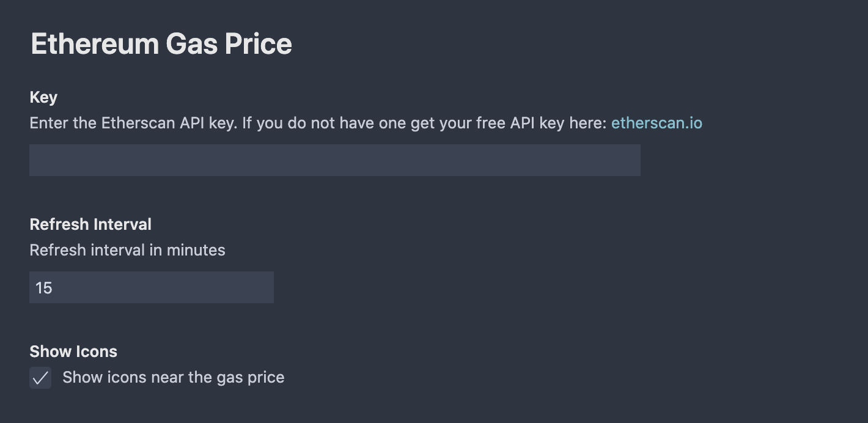Click the "Show icons near the gas price" label
868x423 pixels.
173,377
